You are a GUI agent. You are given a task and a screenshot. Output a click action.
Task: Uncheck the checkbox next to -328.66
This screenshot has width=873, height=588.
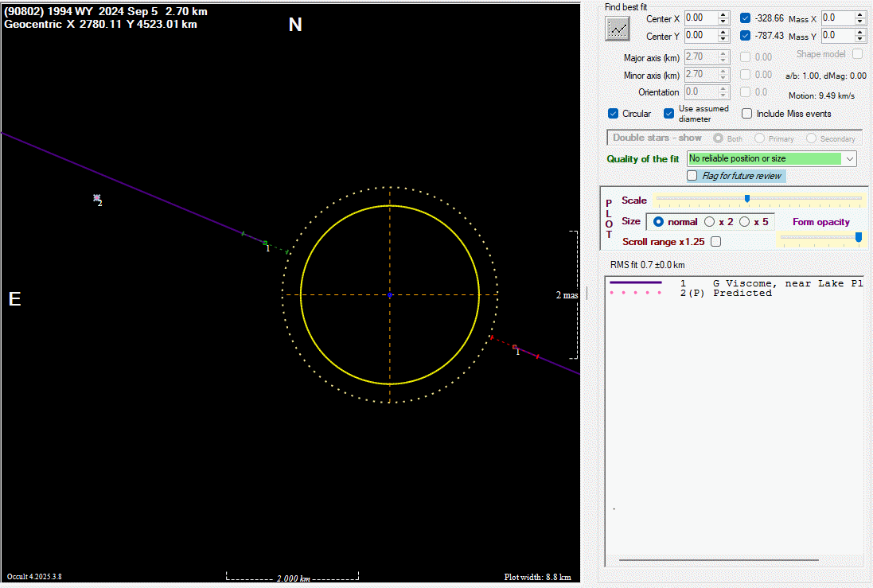pyautogui.click(x=745, y=18)
